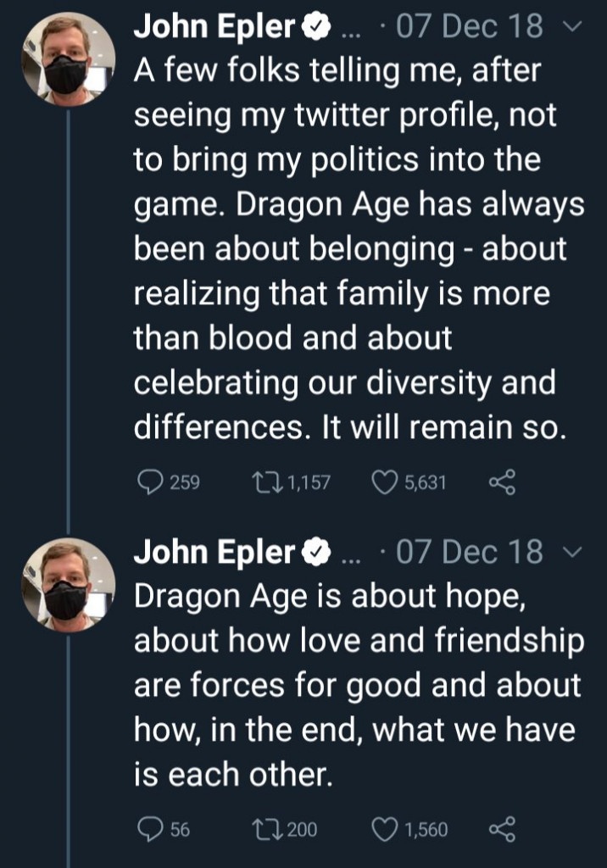Retweet the tweet with 200 retweets
The width and height of the screenshot is (607, 868).
click(x=264, y=828)
